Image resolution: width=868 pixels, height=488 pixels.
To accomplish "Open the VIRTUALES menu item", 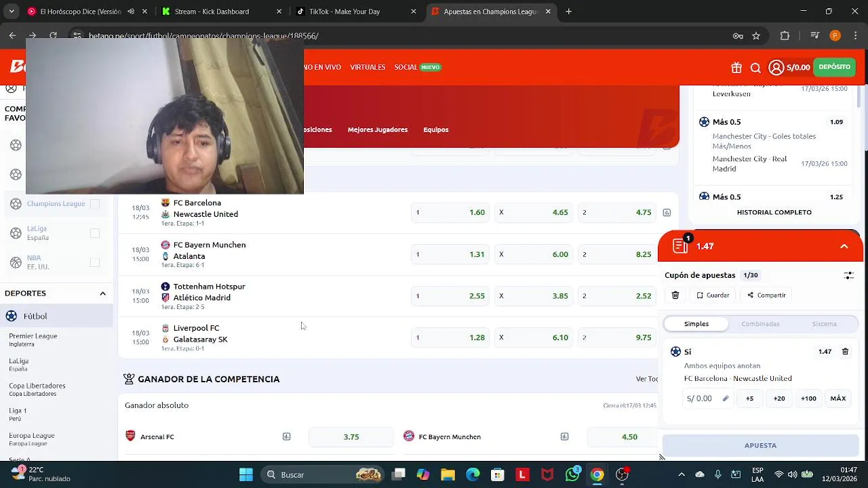I will (x=368, y=67).
